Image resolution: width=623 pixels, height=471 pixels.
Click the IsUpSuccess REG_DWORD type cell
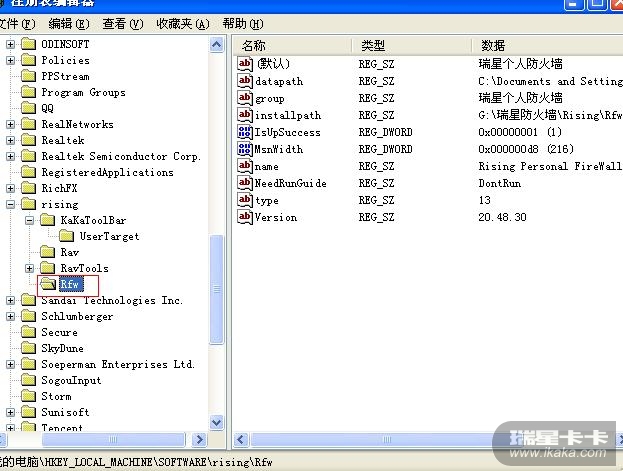(x=385, y=132)
